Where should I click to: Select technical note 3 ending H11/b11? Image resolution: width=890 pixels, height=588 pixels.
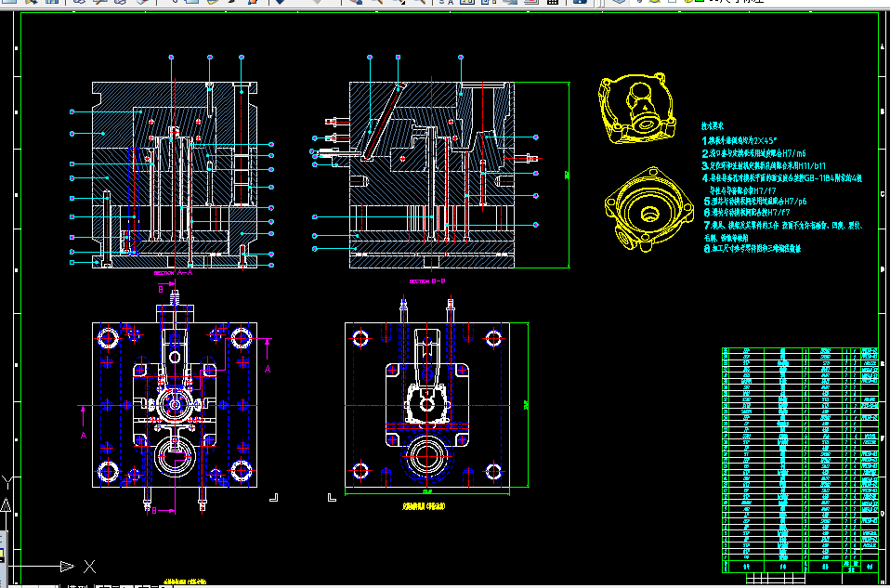point(766,166)
